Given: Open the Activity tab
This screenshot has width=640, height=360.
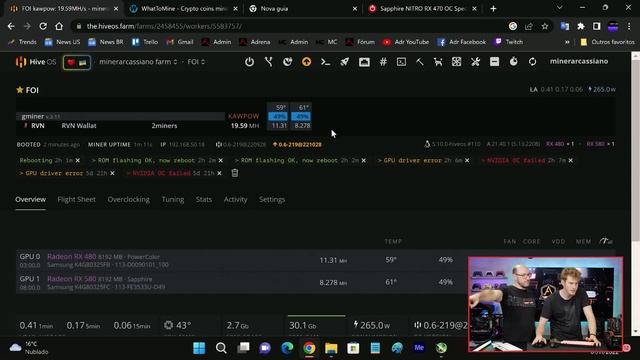Looking at the screenshot, I should click(236, 200).
